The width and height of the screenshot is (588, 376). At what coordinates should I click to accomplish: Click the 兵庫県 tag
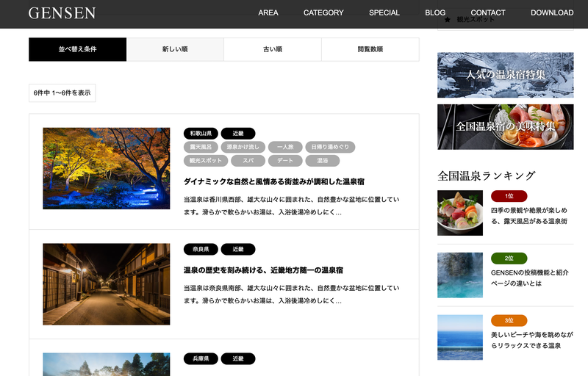click(201, 359)
